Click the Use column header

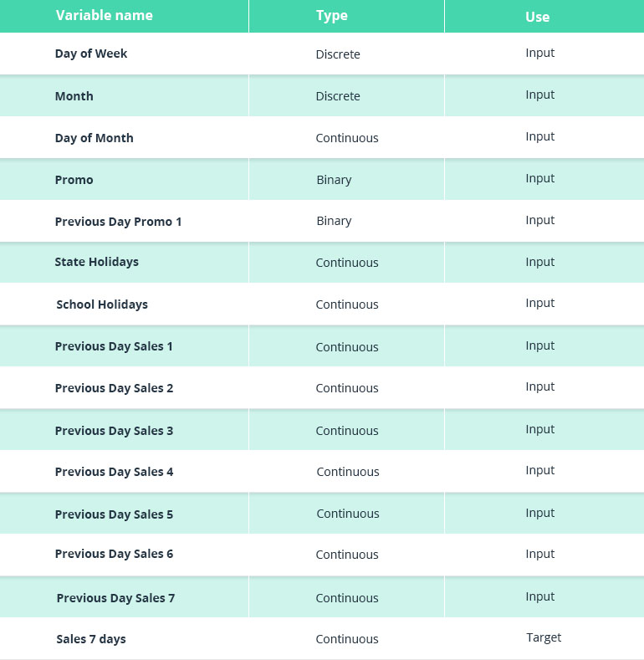pyautogui.click(x=537, y=17)
